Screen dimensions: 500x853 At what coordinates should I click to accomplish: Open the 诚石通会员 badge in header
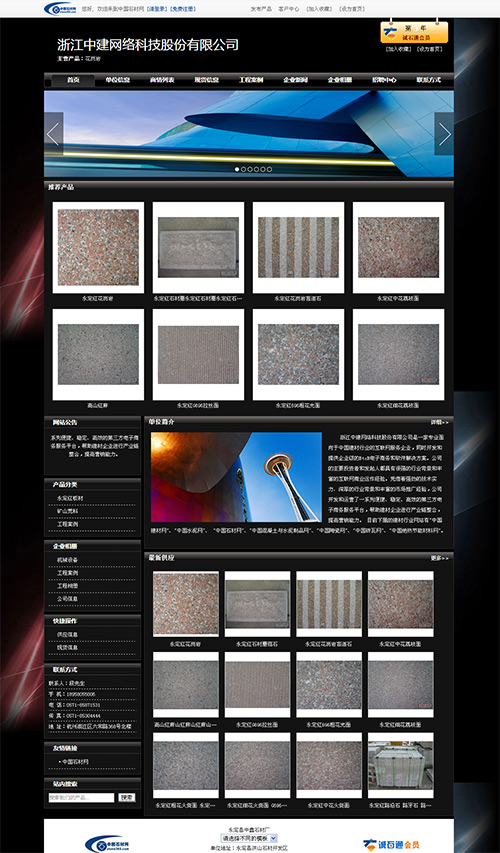pos(414,32)
